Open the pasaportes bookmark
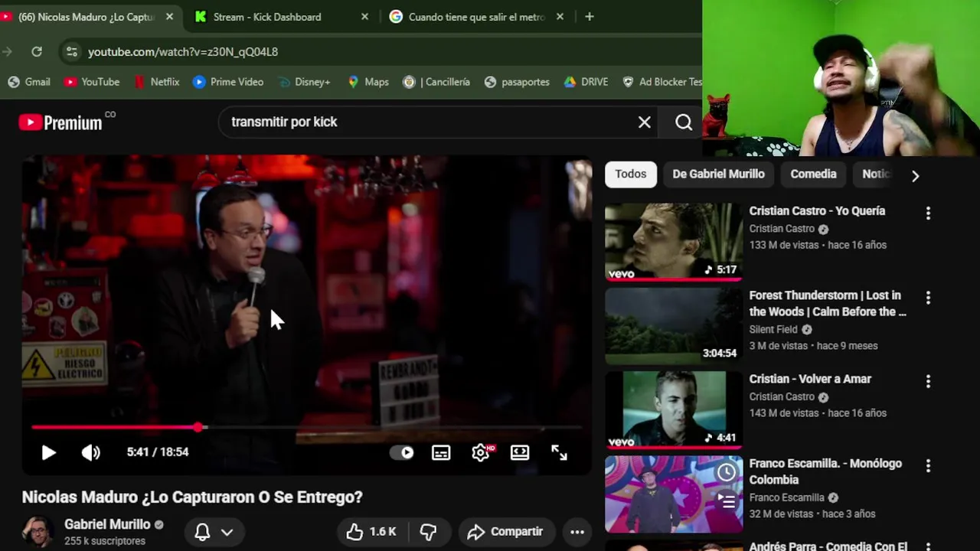This screenshot has width=980, height=551. (x=517, y=82)
